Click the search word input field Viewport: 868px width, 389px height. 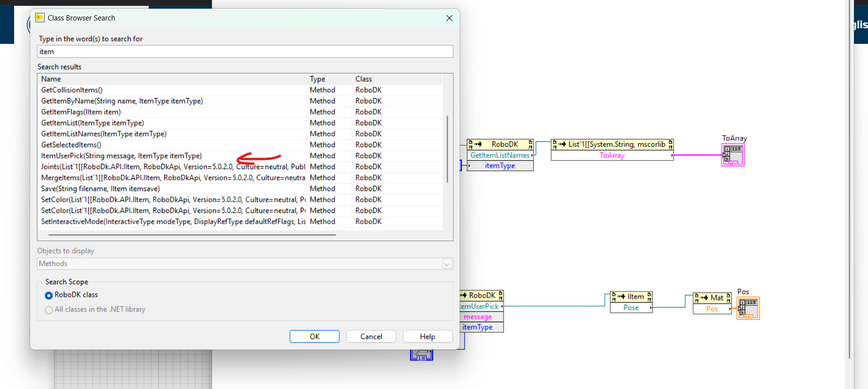(245, 52)
